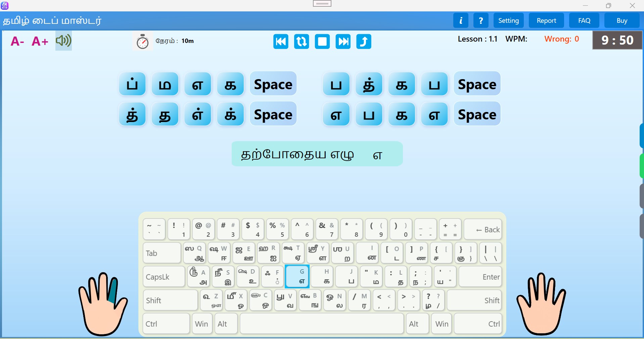Click the H key on the virtual keyboard

pos(322,276)
